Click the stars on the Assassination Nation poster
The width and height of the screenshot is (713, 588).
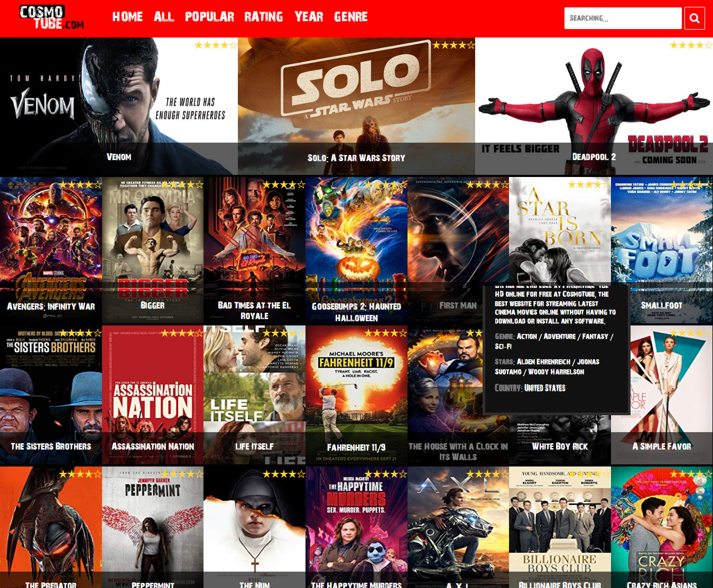point(182,333)
